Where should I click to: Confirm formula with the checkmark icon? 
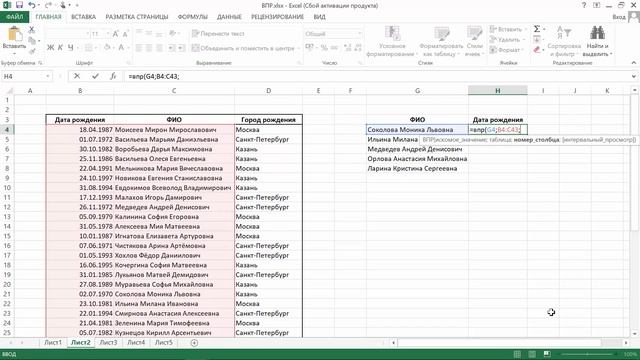click(95, 76)
